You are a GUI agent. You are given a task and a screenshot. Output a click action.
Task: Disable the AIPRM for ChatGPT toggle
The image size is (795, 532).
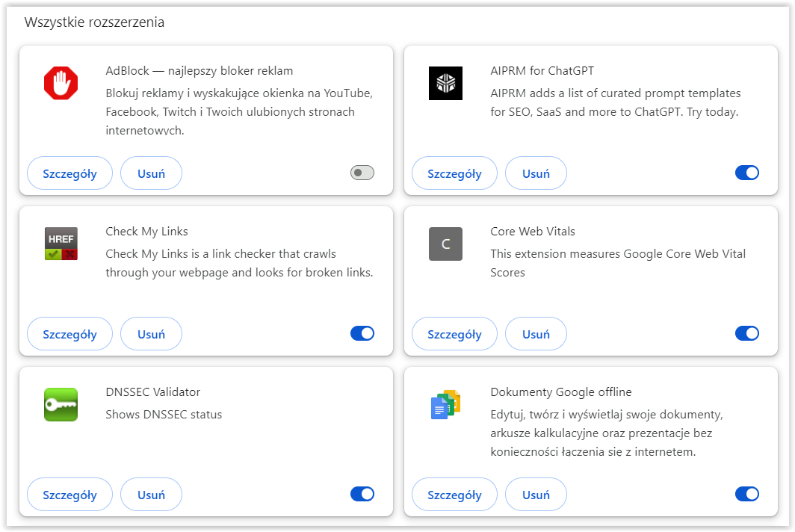pos(747,173)
